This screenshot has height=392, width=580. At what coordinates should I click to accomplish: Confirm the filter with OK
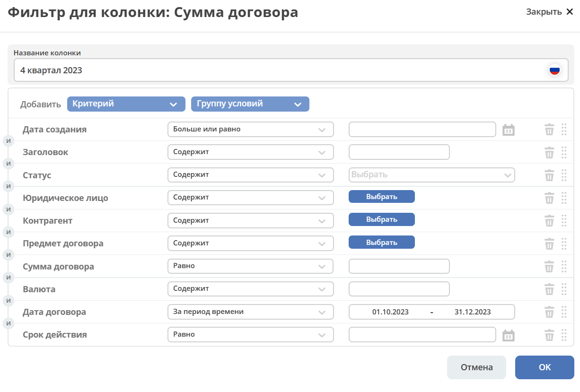(x=545, y=367)
